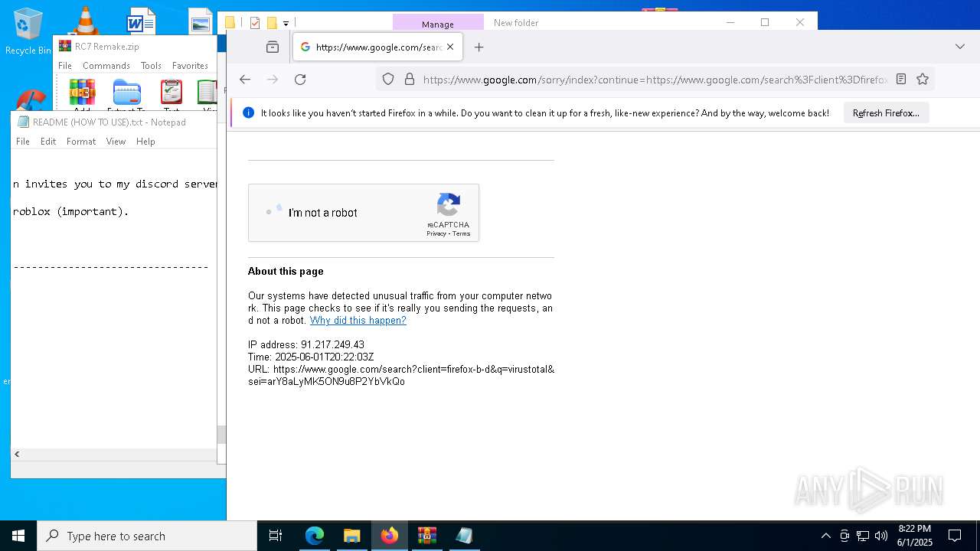
Task: Open Notepad View menu
Action: coord(116,141)
